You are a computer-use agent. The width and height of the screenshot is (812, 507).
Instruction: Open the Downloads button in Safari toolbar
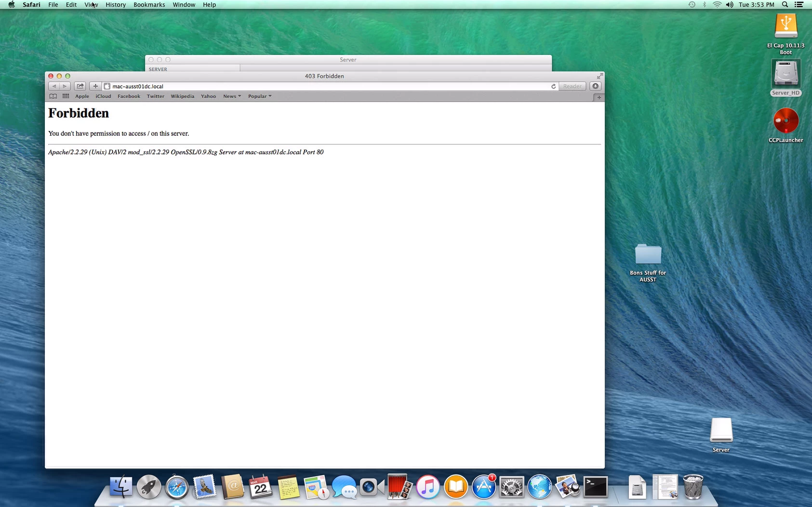[596, 86]
